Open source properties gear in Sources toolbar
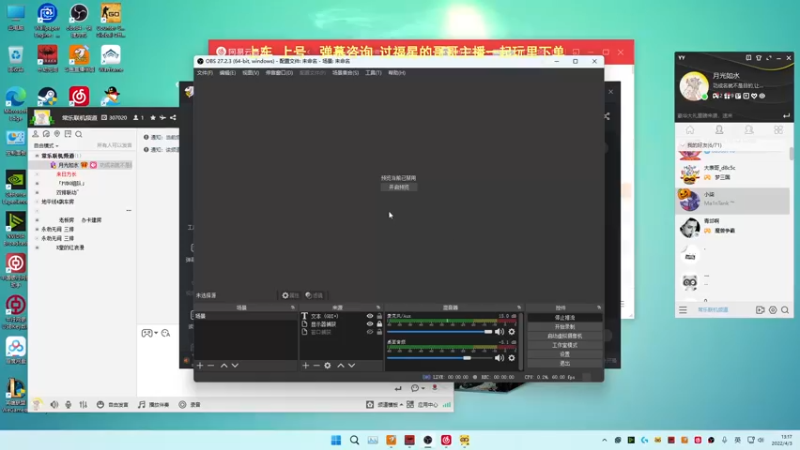Screen dimensions: 800x450 coord(328,365)
